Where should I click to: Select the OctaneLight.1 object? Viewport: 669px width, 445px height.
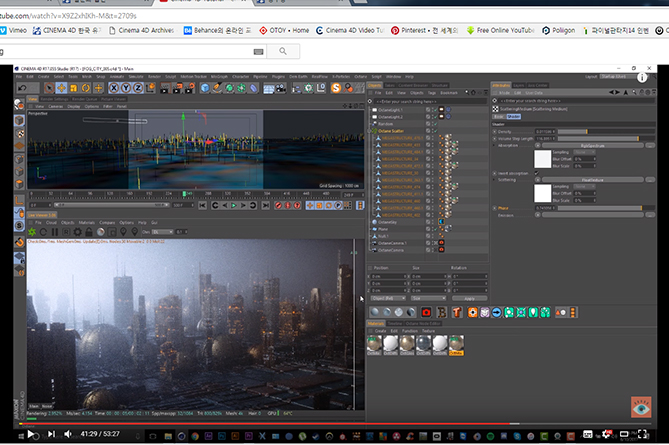pyautogui.click(x=390, y=110)
